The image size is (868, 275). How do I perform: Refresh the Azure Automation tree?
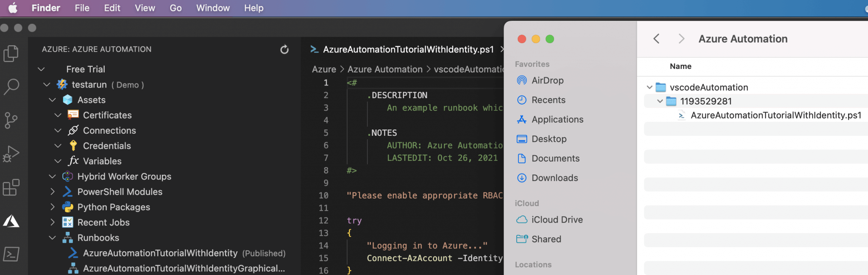[284, 49]
